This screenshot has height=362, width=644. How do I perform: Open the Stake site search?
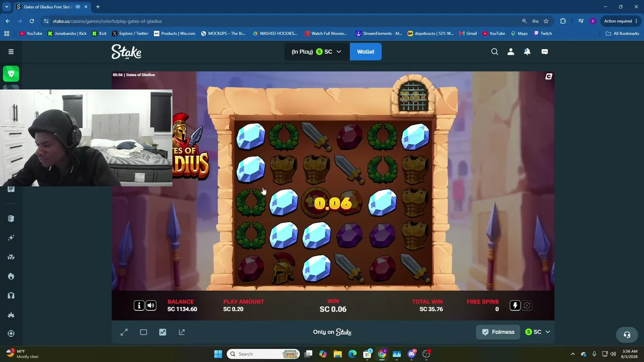coord(495,51)
